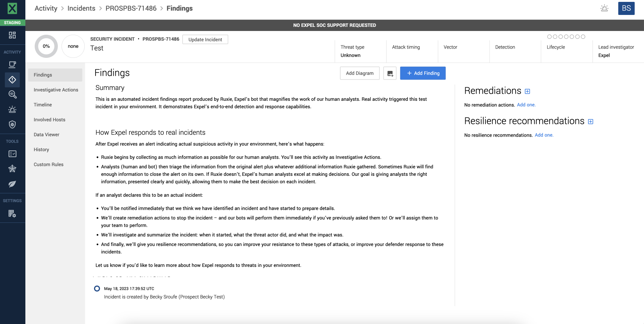
Task: Click the Add Diagram button
Action: tap(360, 73)
